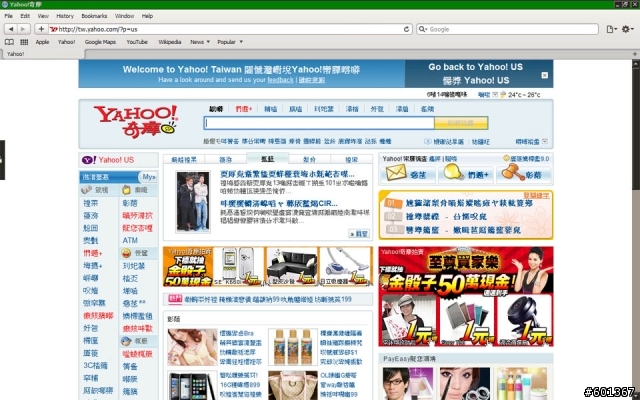Select the Yahoo! browser tab
Viewport: 640px width, 400px height.
coord(42,54)
